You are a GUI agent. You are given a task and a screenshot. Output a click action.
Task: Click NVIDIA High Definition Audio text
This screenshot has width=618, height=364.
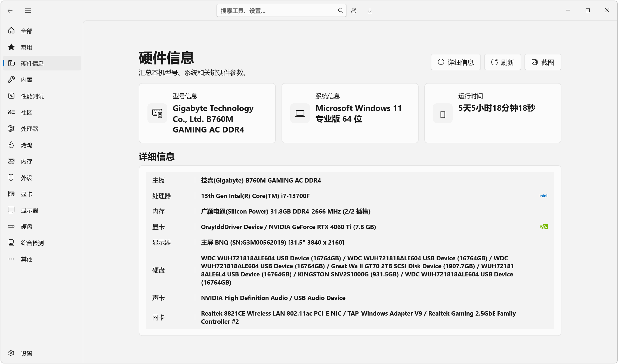pos(273,298)
